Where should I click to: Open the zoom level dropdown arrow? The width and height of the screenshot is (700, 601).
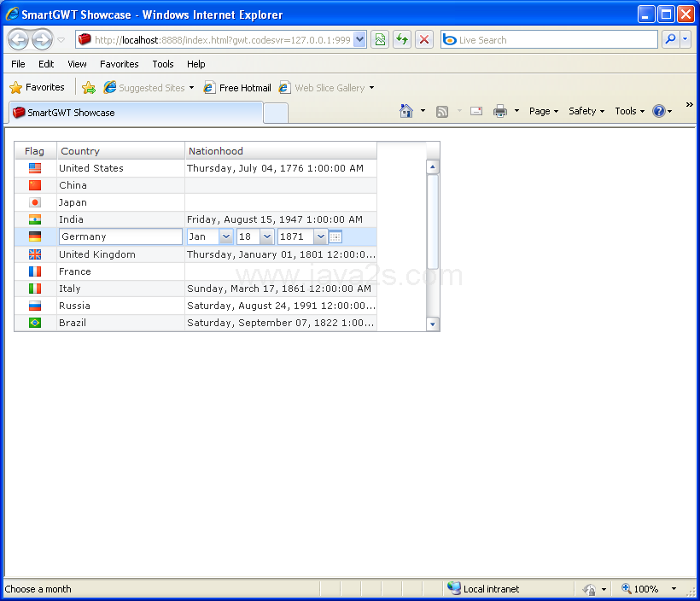674,589
